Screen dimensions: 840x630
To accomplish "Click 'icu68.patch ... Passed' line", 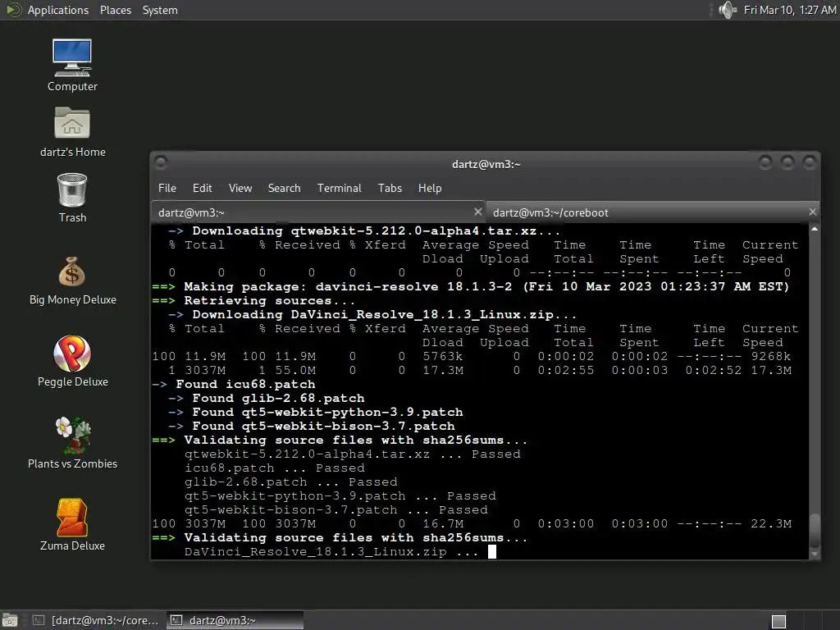I will coord(274,468).
